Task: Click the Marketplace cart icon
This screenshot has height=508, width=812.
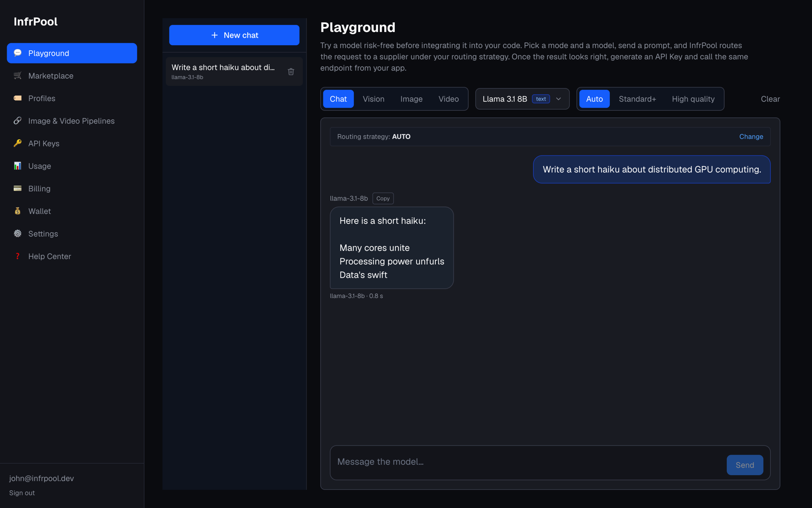Action: pos(18,76)
